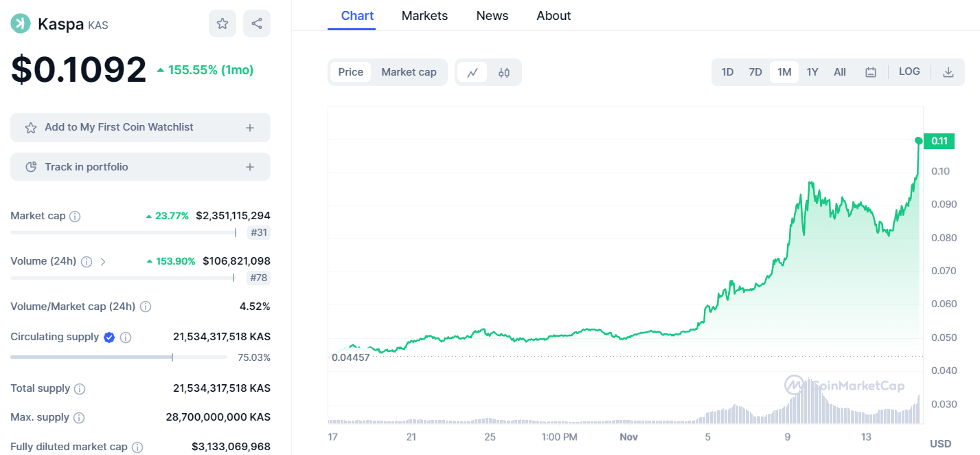Open the About tab

[554, 15]
